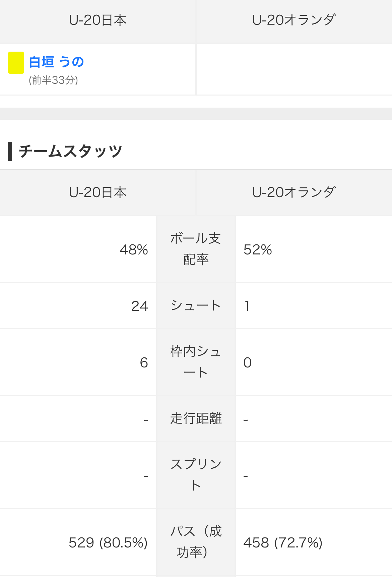The image size is (392, 577).
Task: Click Japan's 24 shots value
Action: click(x=139, y=306)
